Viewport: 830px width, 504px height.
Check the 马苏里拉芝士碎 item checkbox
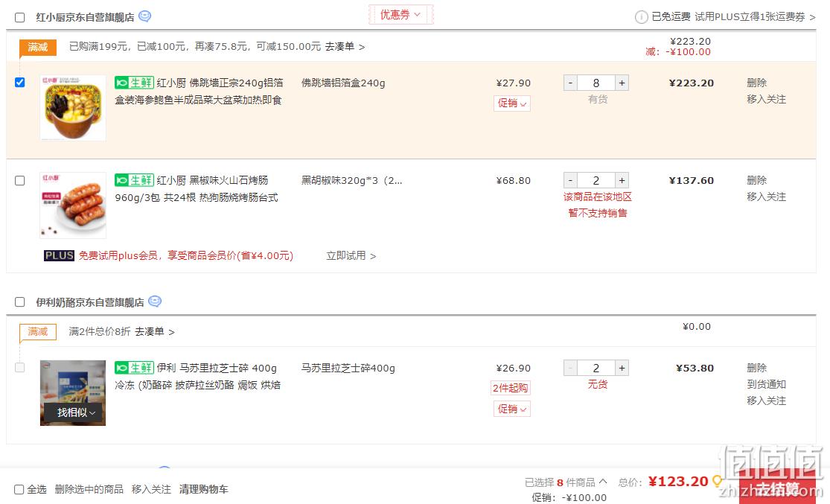[x=19, y=368]
